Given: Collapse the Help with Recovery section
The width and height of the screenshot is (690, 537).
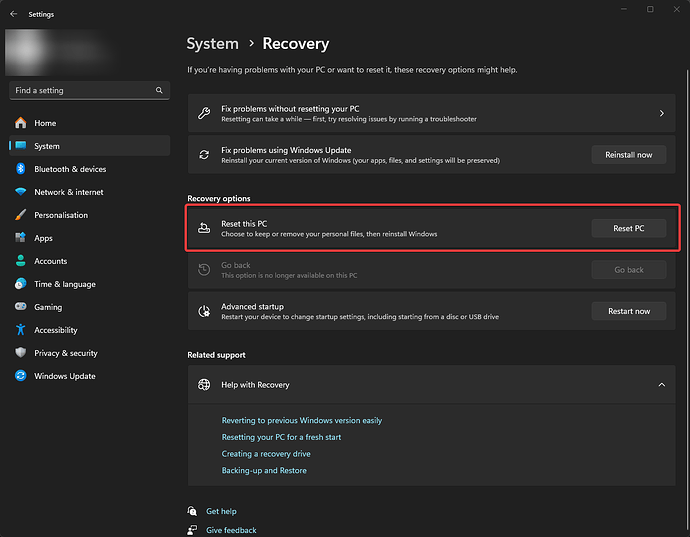Looking at the screenshot, I should (661, 384).
